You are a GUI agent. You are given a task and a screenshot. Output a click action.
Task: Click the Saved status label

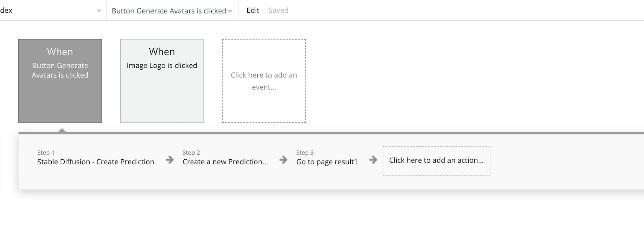click(x=278, y=10)
